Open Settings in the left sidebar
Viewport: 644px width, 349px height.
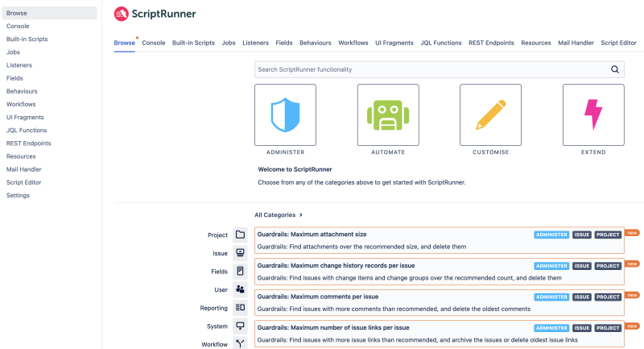[18, 195]
